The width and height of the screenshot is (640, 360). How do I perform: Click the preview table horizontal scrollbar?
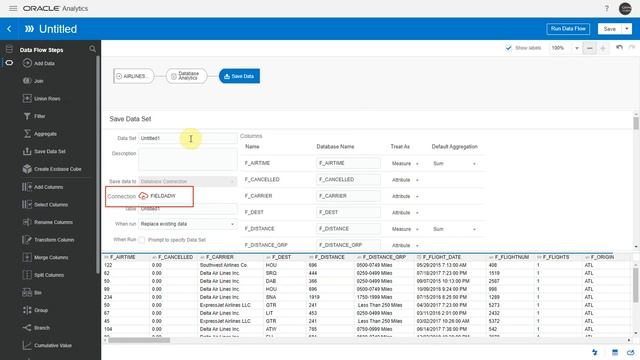pyautogui.click(x=139, y=340)
